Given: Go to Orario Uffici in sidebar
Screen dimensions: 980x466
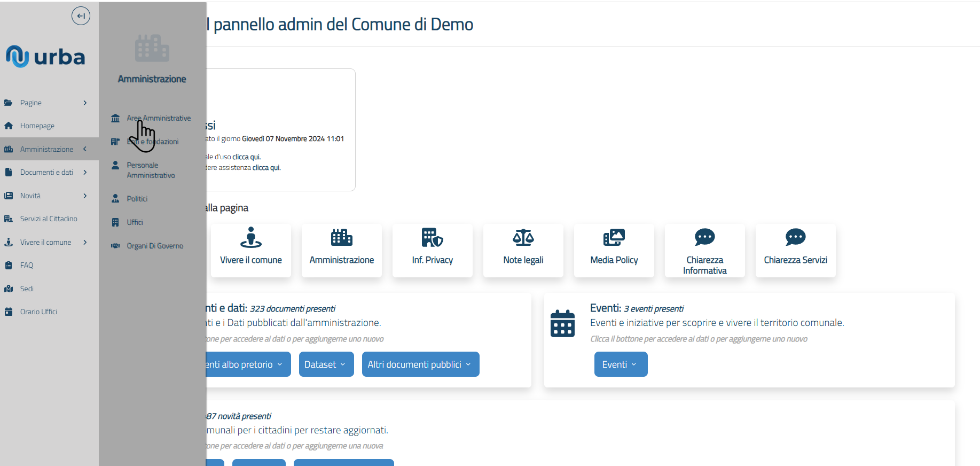Looking at the screenshot, I should click(x=38, y=312).
